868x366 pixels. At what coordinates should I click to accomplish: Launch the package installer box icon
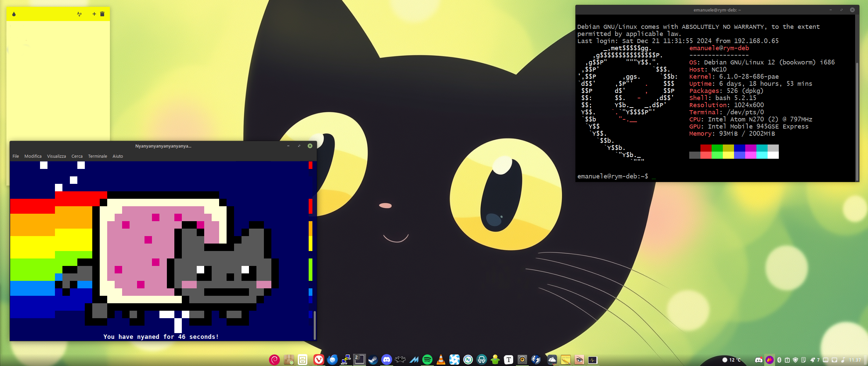click(289, 360)
